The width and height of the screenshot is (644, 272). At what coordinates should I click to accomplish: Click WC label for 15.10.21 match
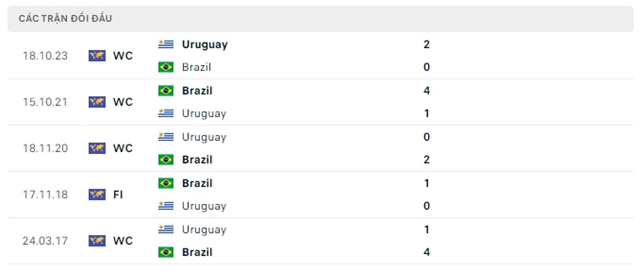[123, 102]
